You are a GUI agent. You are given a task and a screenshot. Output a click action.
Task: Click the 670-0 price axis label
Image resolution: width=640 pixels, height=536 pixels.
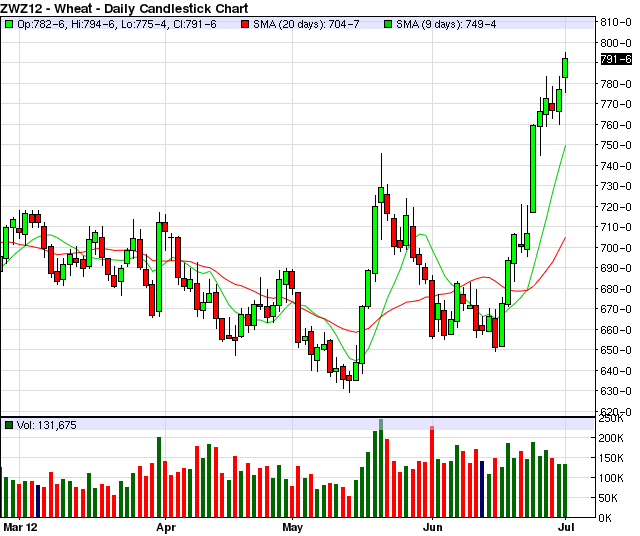[616, 309]
